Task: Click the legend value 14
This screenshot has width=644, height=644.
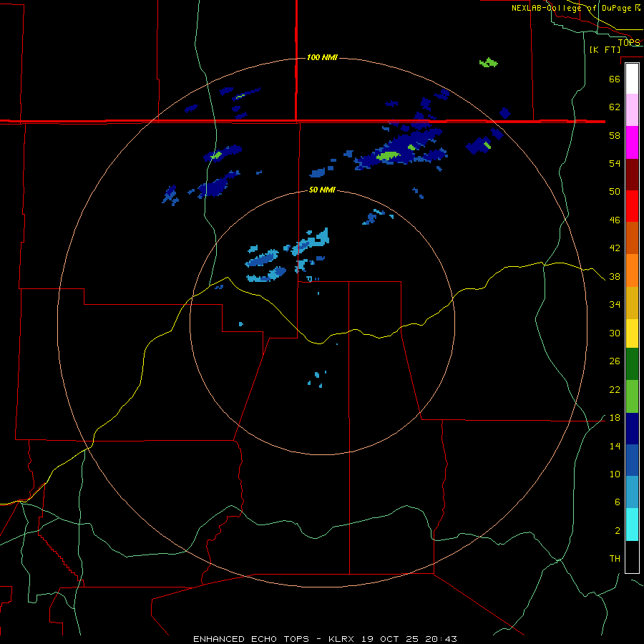Action: coord(615,446)
